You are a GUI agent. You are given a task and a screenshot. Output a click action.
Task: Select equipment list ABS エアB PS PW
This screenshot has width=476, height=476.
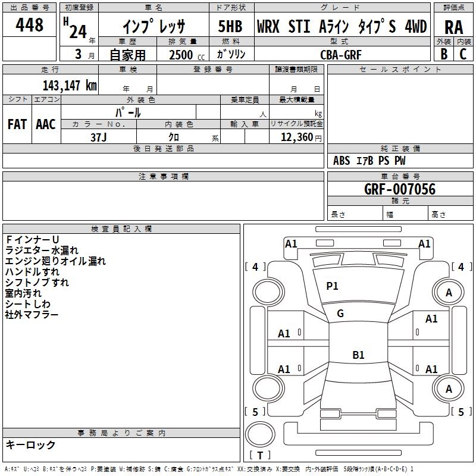(x=369, y=161)
